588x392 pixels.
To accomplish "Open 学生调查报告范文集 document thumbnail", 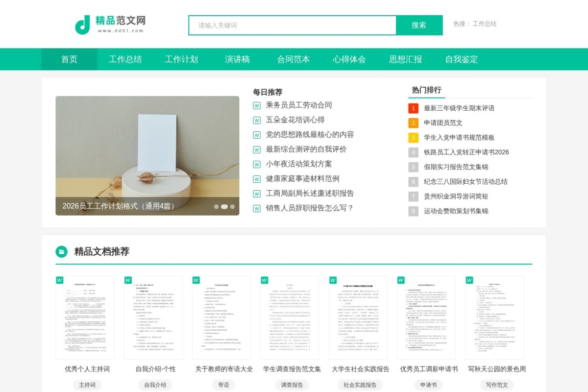I will click(290, 318).
